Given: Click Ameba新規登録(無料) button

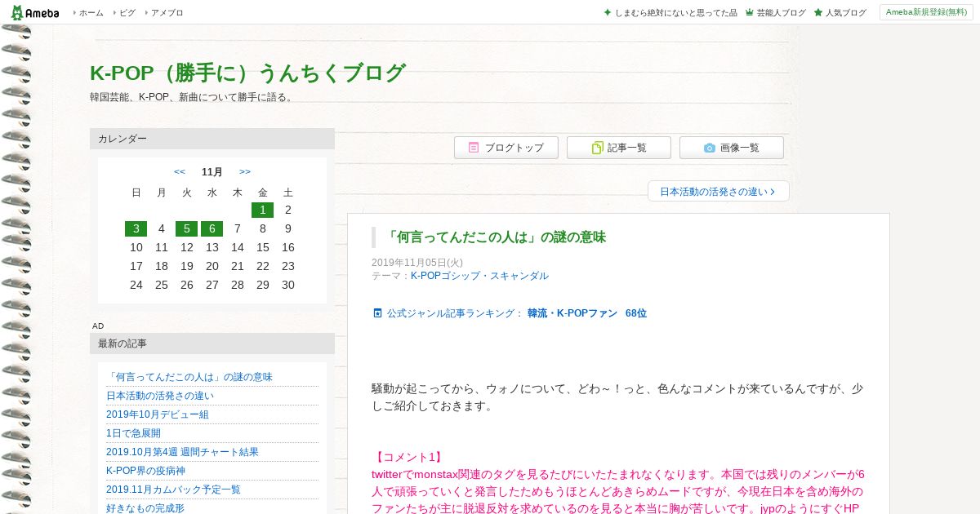Looking at the screenshot, I should [x=926, y=12].
